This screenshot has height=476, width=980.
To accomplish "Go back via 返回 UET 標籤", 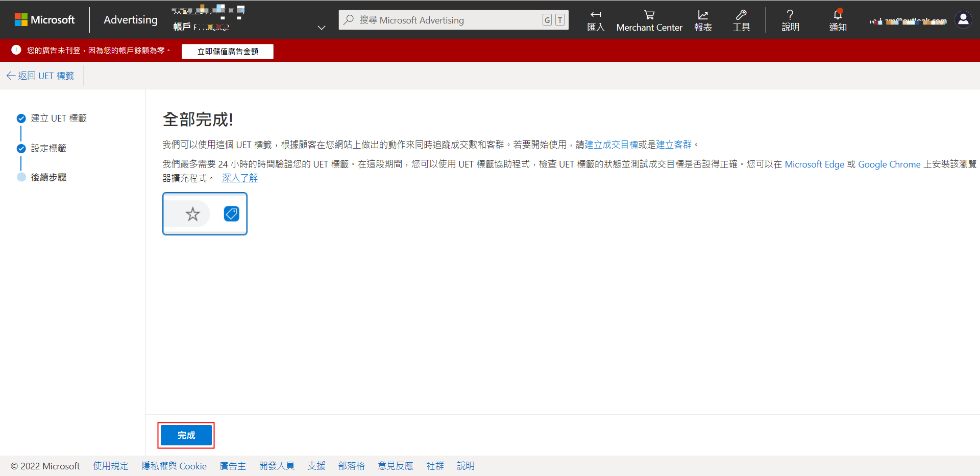I will [40, 76].
